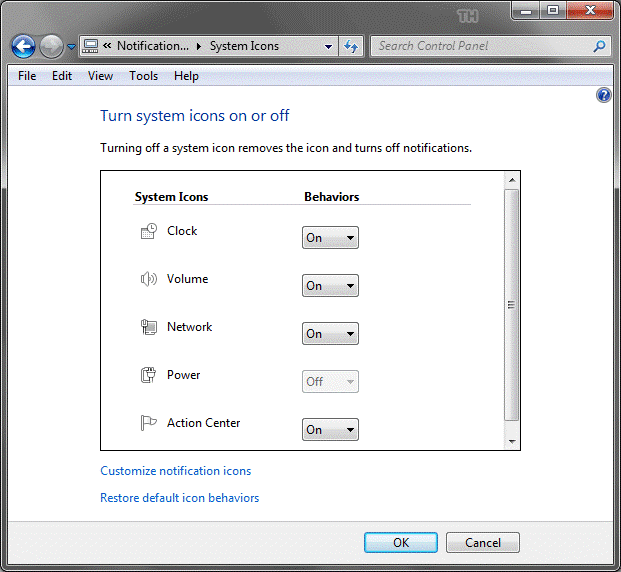Click the blue Back arrow button
This screenshot has height=572, width=621.
23,46
